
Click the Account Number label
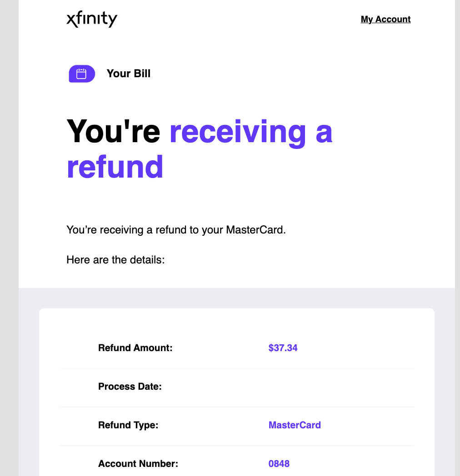(x=138, y=464)
